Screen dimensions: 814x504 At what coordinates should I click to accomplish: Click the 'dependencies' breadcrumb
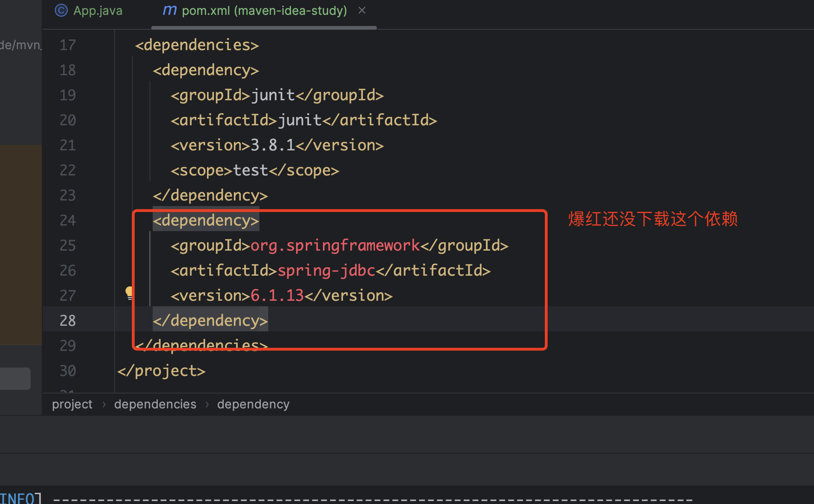click(155, 404)
